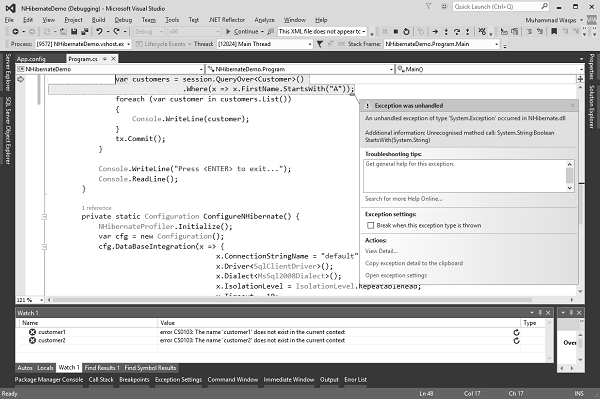Click Get general help for this exception
Viewport: 600px width, 399px height.
(410, 164)
